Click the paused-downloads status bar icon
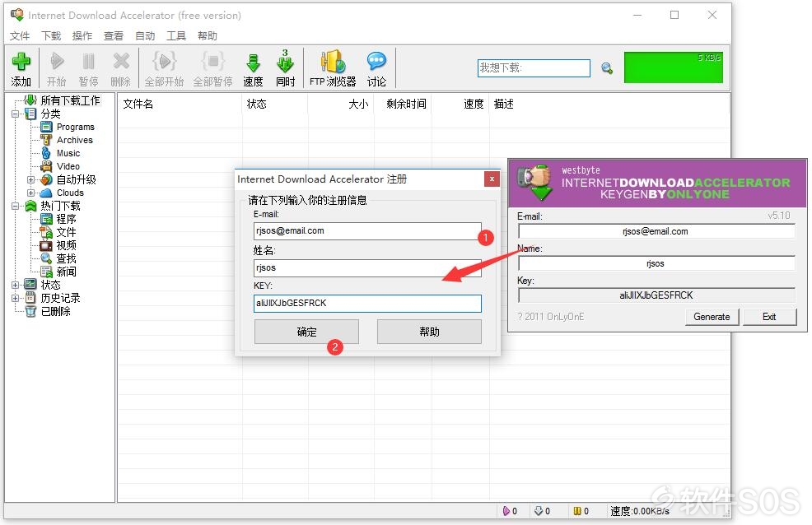Viewport: 812px width, 525px height. point(577,511)
